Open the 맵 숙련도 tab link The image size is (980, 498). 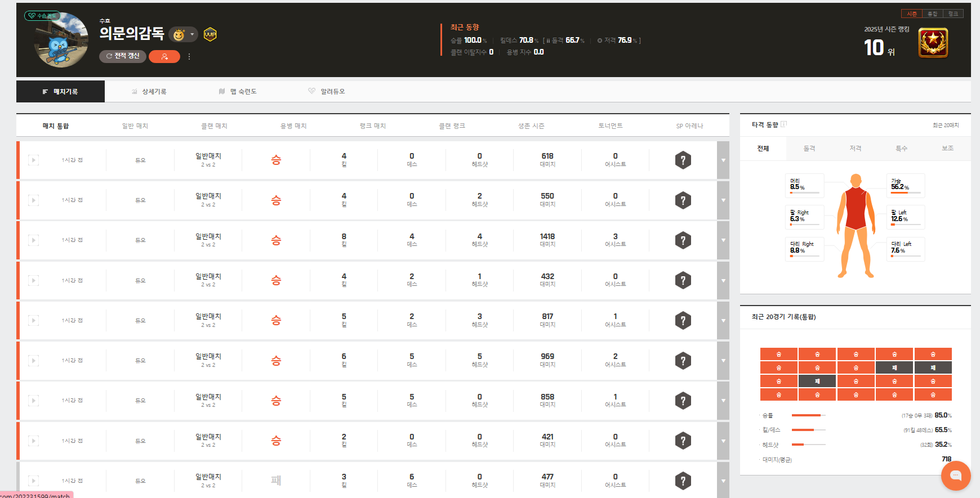point(238,91)
